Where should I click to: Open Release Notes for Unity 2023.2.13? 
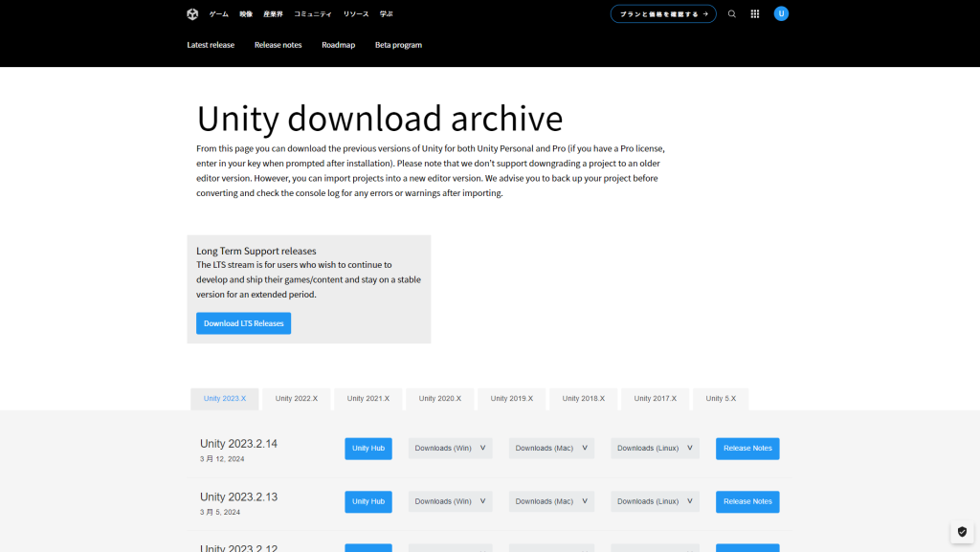click(x=747, y=501)
